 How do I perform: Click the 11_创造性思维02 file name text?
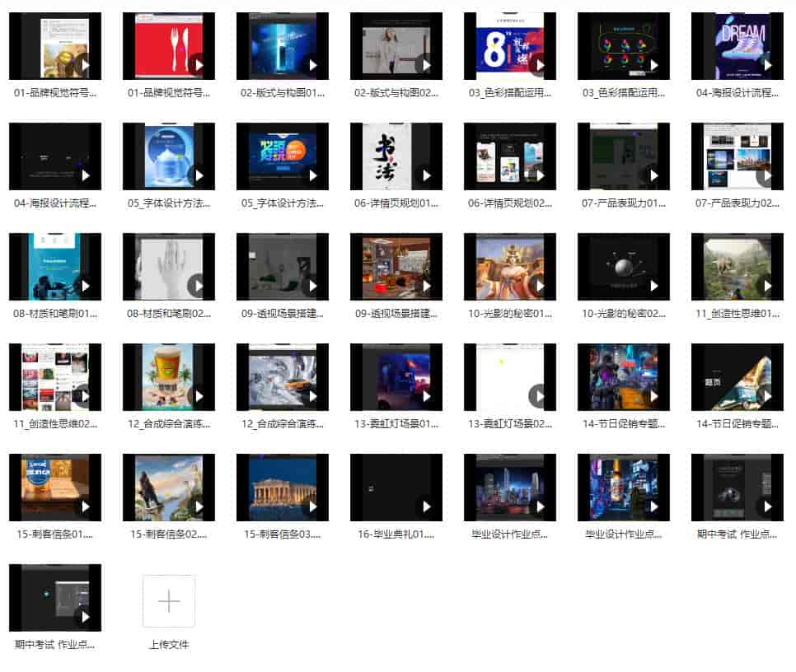pos(55,424)
